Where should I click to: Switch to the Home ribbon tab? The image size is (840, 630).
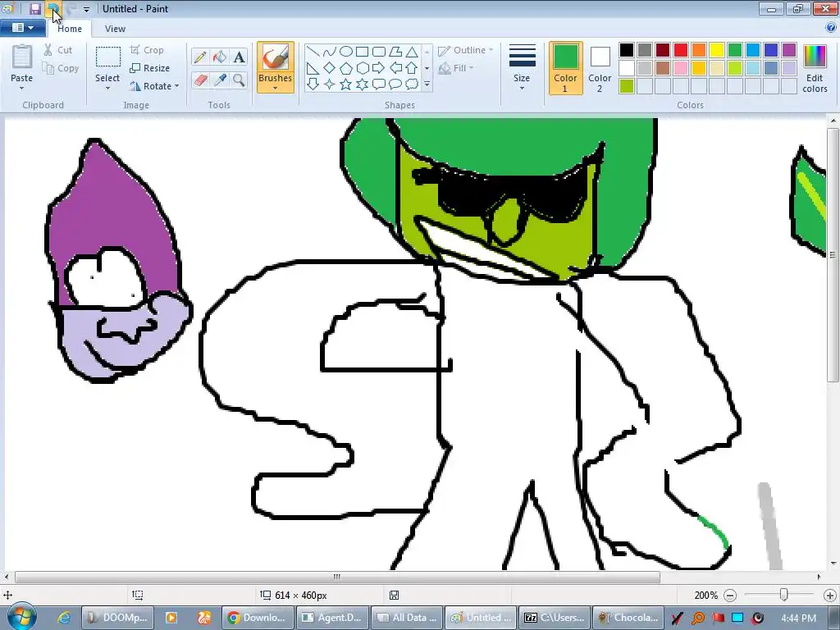pyautogui.click(x=70, y=29)
